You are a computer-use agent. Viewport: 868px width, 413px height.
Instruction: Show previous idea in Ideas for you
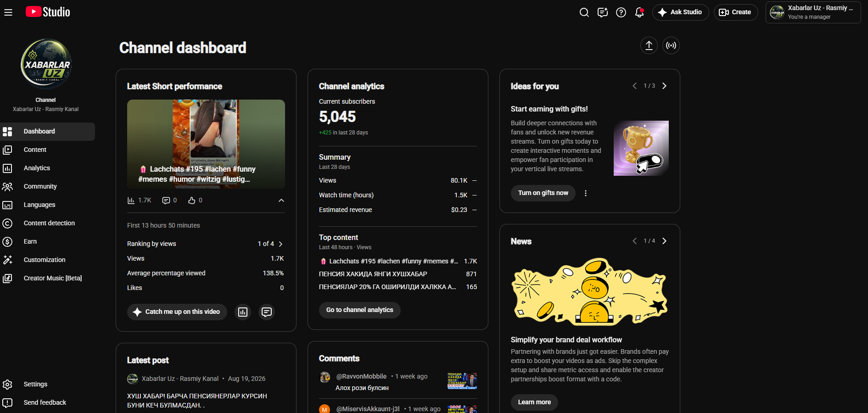point(634,86)
